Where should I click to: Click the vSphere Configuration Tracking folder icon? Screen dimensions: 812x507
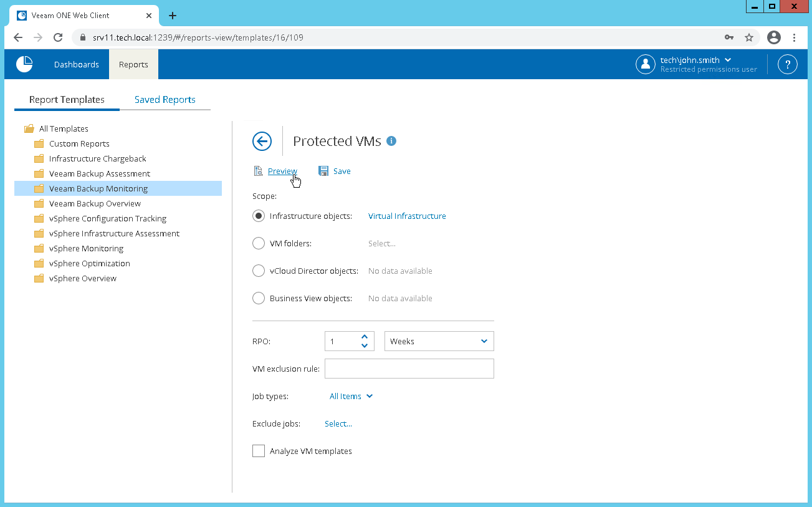click(x=39, y=219)
